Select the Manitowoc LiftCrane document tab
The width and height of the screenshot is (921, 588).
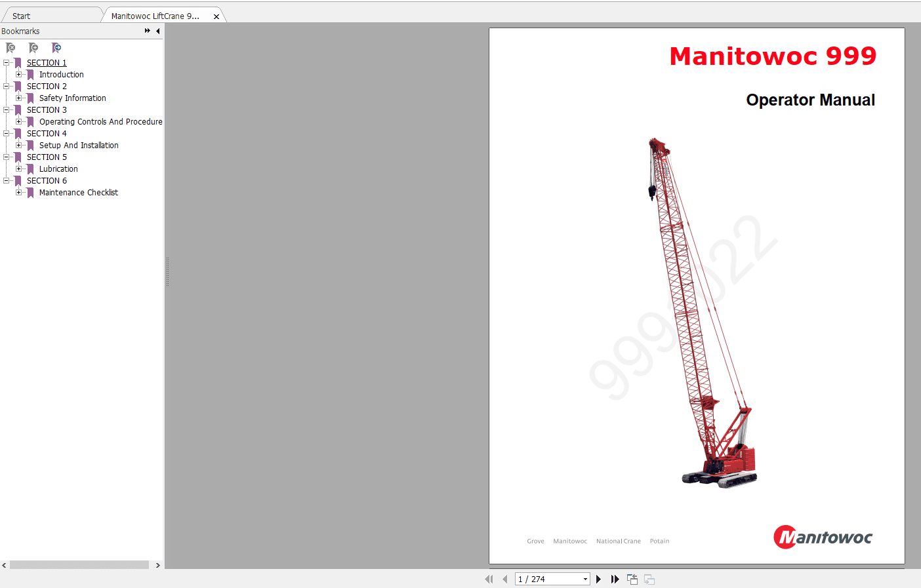click(x=155, y=14)
